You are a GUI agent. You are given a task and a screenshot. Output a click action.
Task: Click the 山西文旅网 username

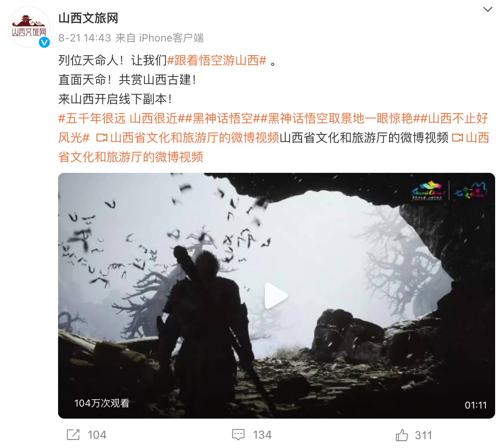tap(88, 18)
